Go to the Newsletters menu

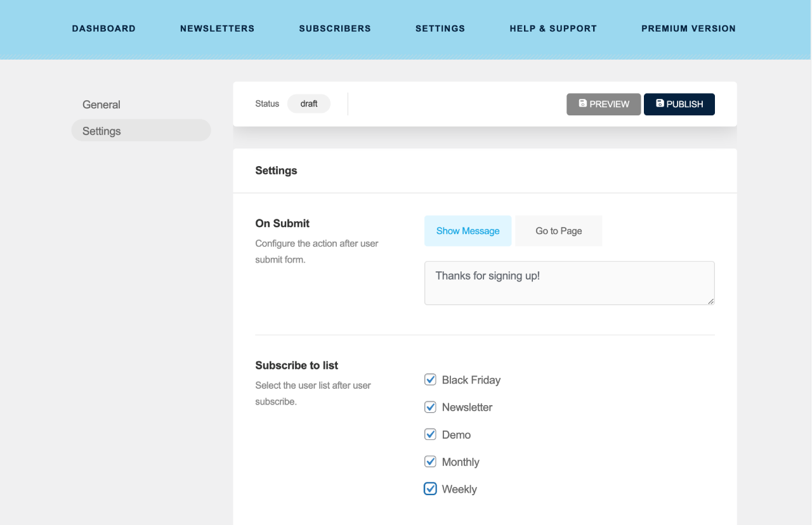[x=217, y=29]
